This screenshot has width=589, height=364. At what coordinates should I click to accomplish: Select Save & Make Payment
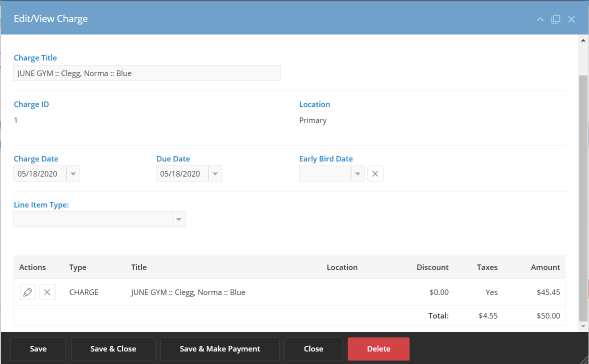219,348
